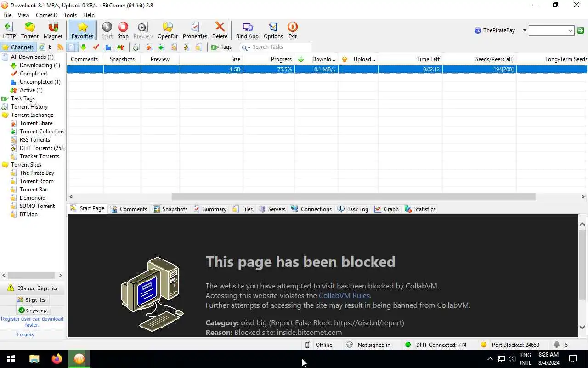Image resolution: width=588 pixels, height=368 pixels.
Task: Switch to the Snapshots tab
Action: [x=170, y=209]
